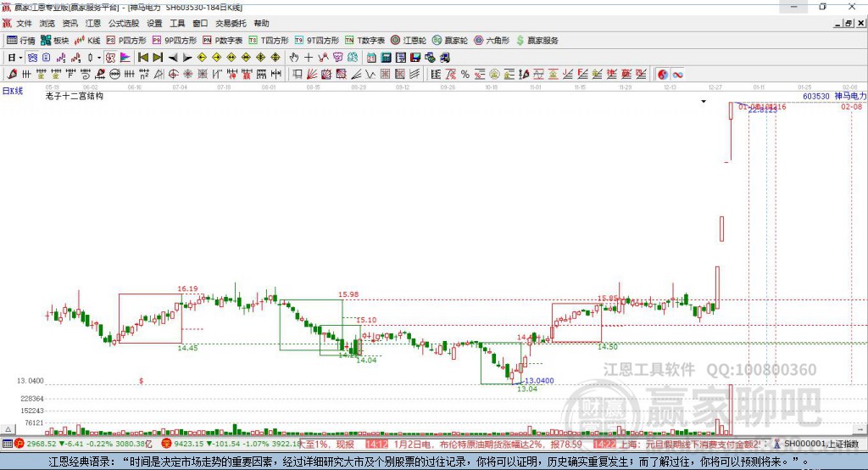Select the crosshair plus cursor tool
Screen dimensions: 868x470
[x=309, y=58]
